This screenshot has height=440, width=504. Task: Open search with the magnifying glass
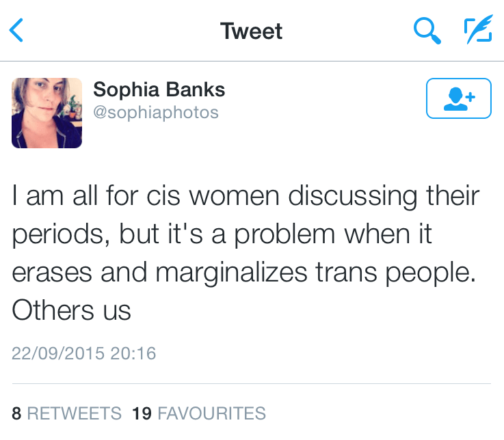427,31
